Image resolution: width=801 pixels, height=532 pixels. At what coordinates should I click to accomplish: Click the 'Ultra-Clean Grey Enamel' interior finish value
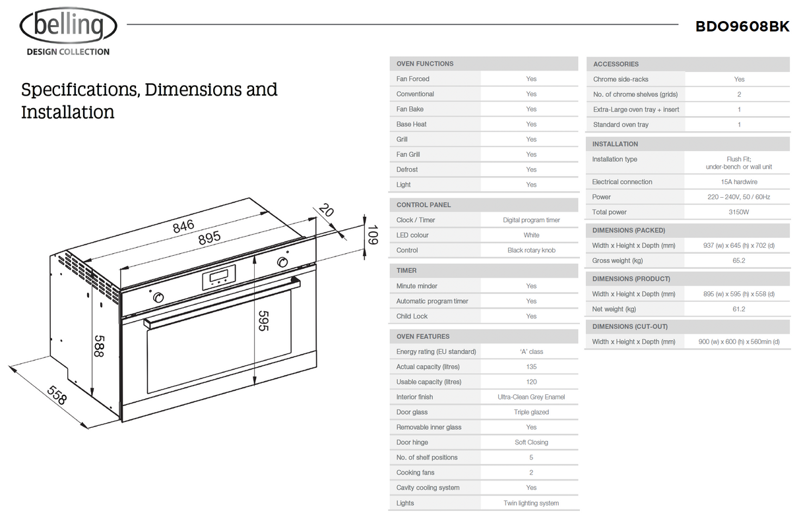click(x=531, y=397)
